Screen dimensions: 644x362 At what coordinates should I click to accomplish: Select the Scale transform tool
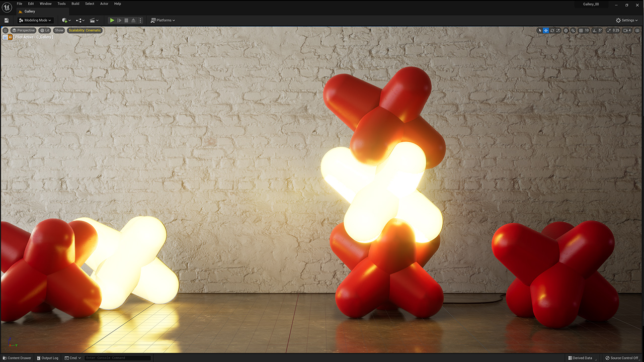558,31
